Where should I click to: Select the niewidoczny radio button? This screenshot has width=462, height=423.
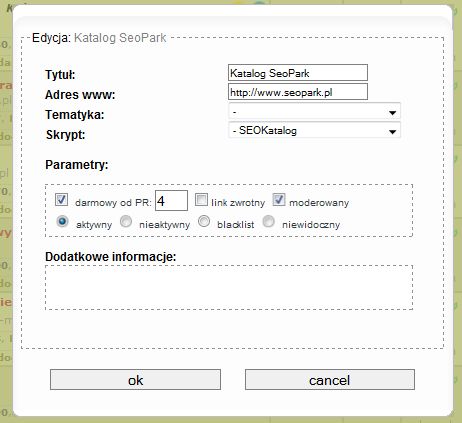point(269,221)
